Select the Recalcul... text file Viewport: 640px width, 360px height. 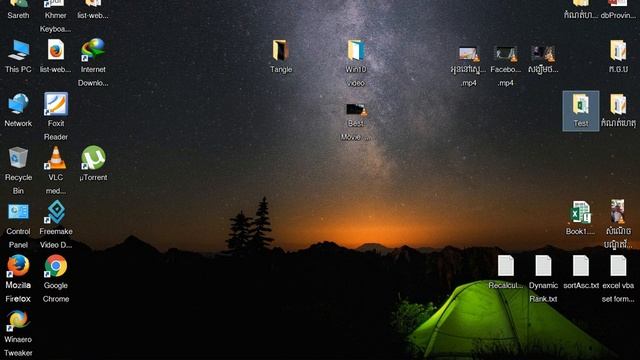pyautogui.click(x=506, y=272)
